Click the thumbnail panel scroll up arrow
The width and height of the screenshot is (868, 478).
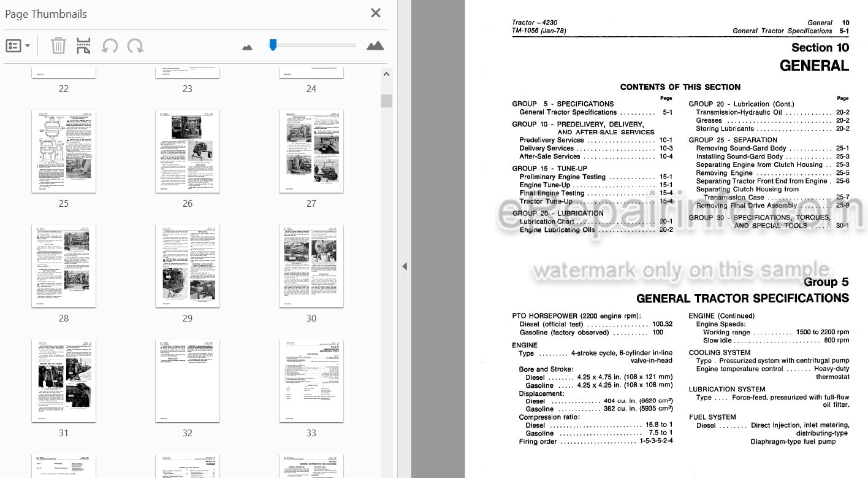tap(386, 74)
